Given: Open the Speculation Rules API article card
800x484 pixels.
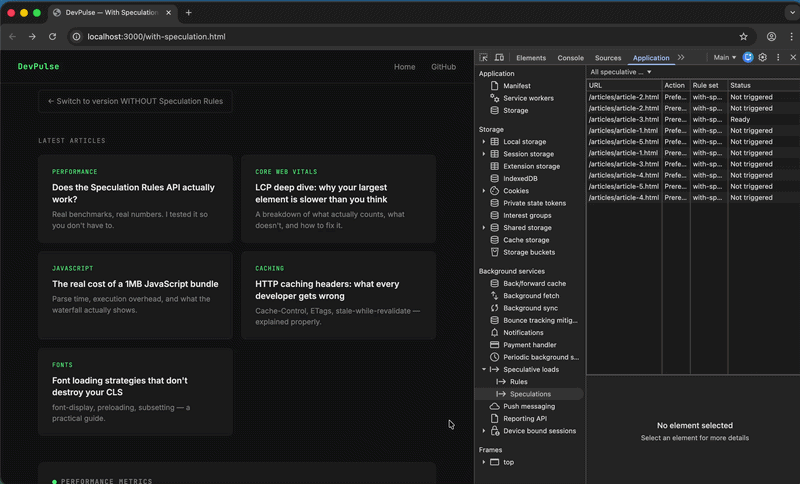Looking at the screenshot, I should pos(135,199).
